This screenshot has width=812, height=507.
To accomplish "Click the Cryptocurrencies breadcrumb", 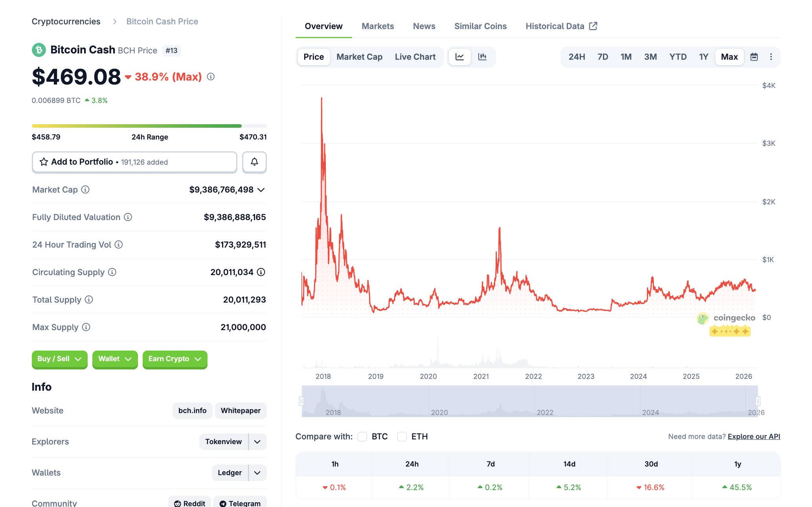I will 66,21.
